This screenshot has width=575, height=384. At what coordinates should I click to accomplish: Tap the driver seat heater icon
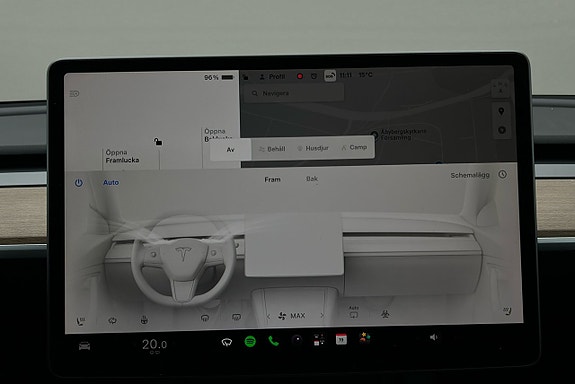[x=81, y=321]
